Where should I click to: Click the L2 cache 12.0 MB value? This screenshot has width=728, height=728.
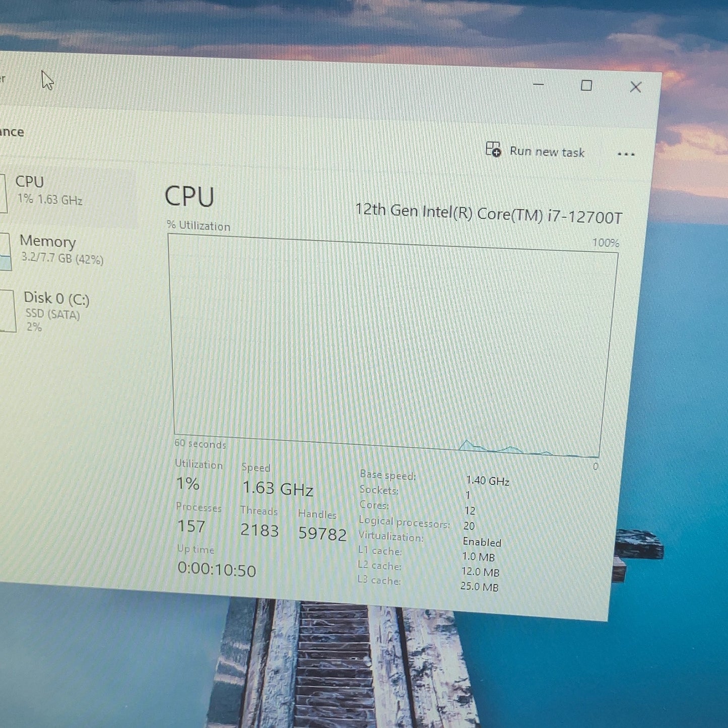[480, 572]
